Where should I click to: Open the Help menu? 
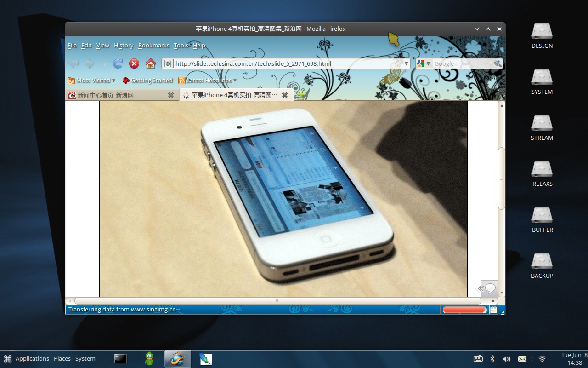point(199,45)
